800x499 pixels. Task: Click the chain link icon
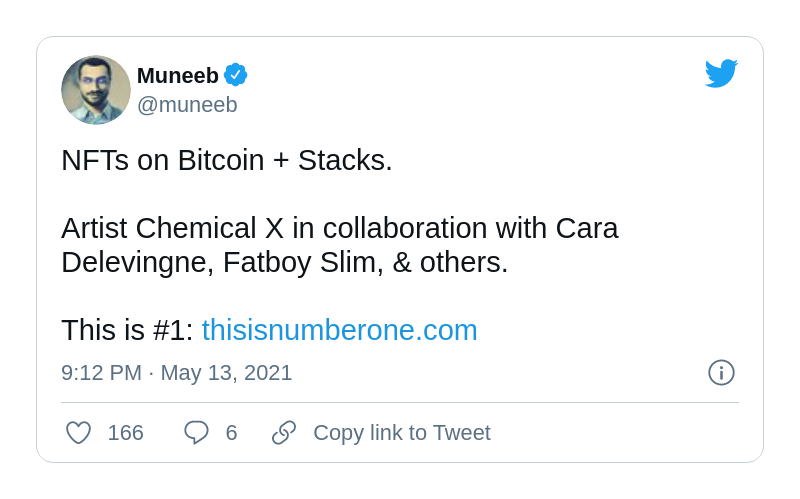point(284,433)
